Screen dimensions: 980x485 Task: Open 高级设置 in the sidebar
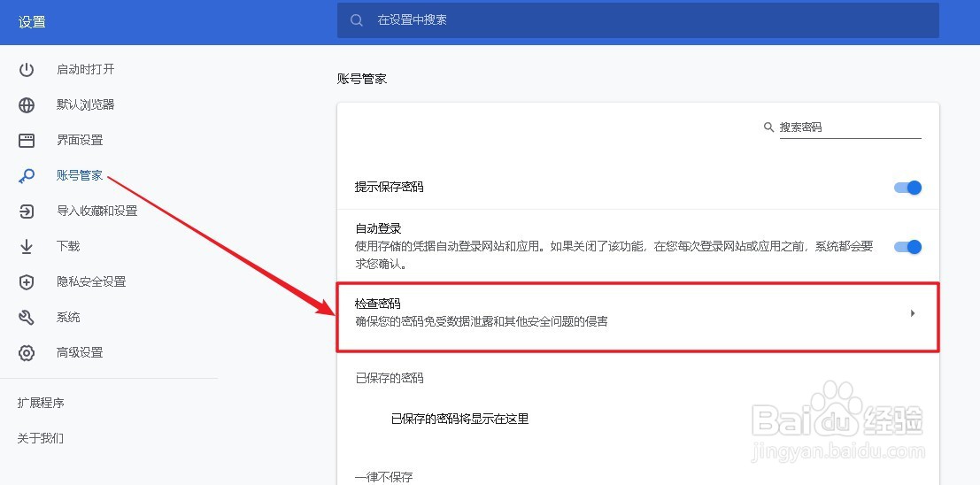(x=80, y=352)
